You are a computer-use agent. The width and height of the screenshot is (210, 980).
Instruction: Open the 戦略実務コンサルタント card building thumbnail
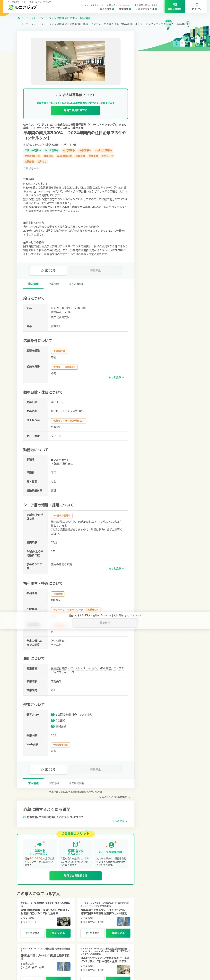point(123,921)
